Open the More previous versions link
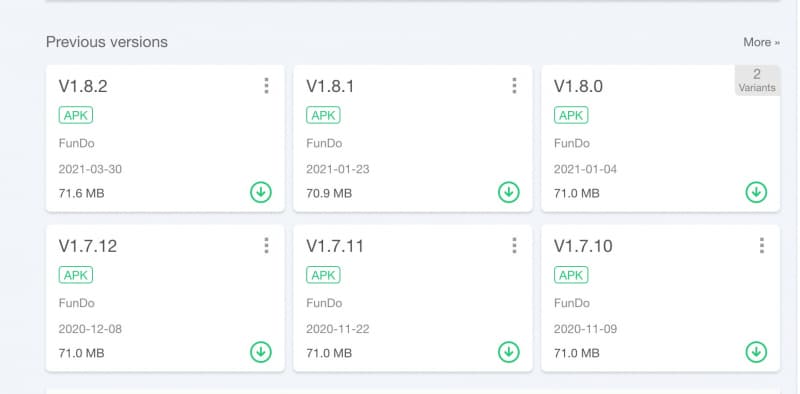800x394 pixels. tap(761, 42)
